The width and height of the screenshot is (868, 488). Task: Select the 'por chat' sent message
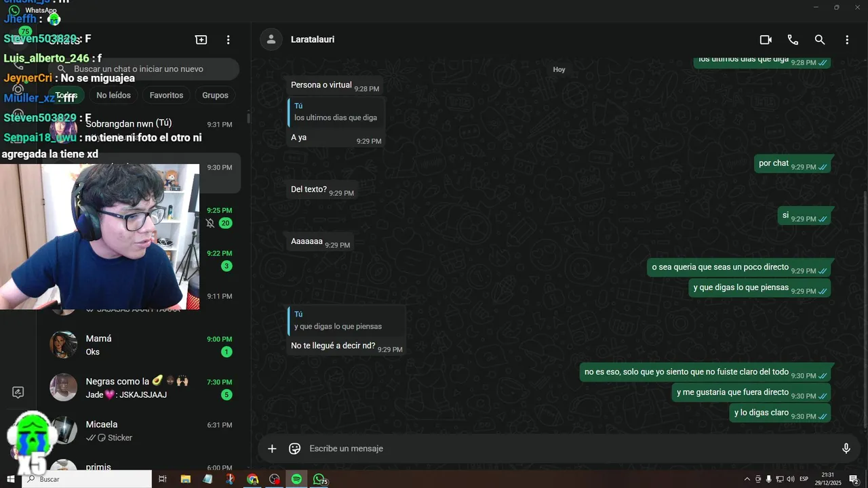pyautogui.click(x=792, y=163)
